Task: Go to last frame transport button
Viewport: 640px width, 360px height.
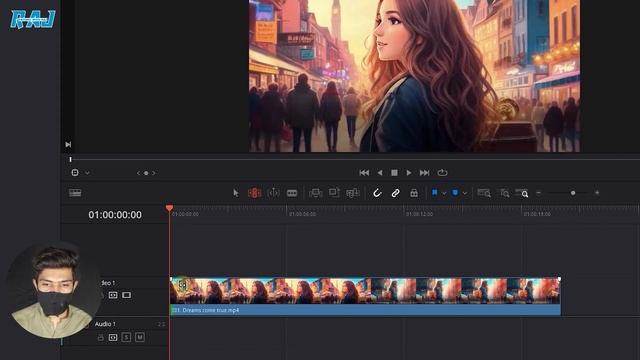Action: coord(424,173)
